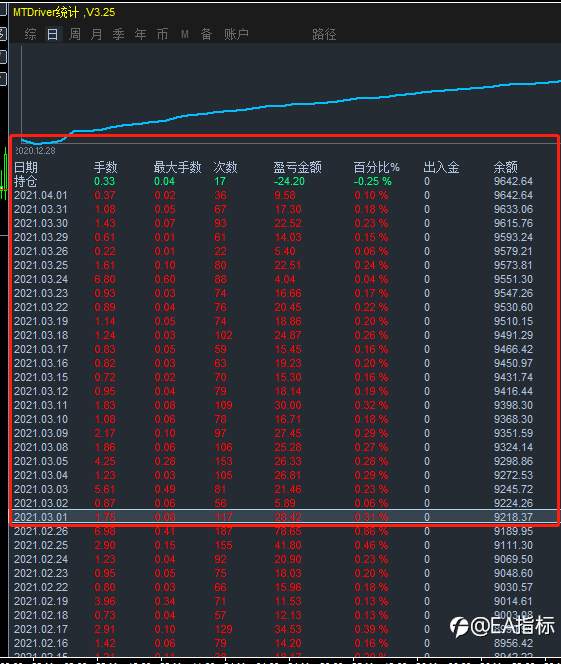Click the 手数 column header
This screenshot has width=561, height=664.
tap(105, 167)
